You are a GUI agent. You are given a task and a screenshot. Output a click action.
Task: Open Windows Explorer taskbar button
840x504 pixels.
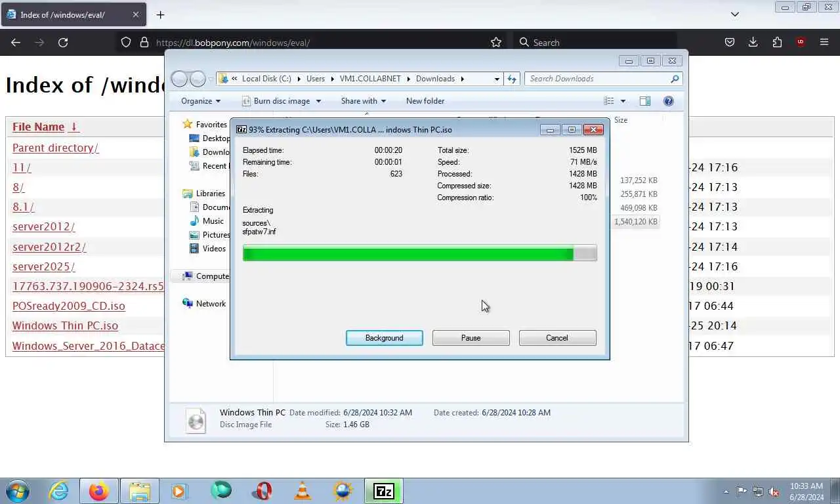pyautogui.click(x=139, y=491)
